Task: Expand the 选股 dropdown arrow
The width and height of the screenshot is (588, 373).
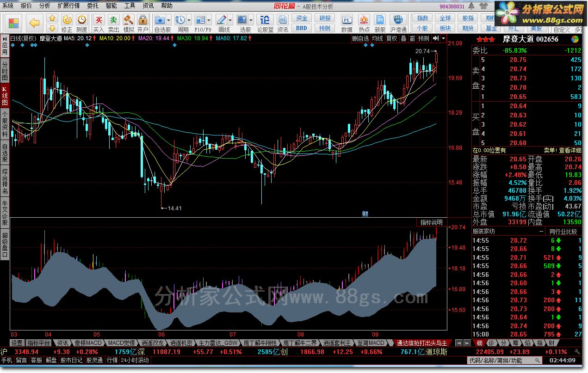Action: click(x=251, y=20)
